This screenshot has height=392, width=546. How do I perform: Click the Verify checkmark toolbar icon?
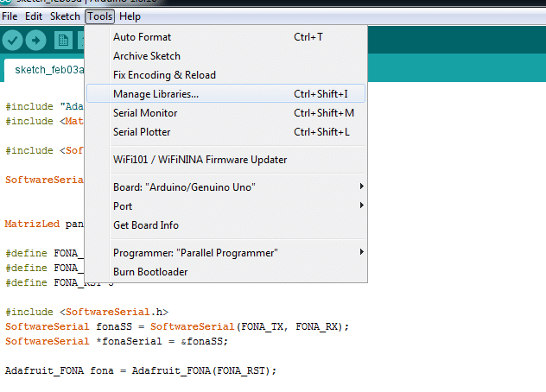(12, 41)
